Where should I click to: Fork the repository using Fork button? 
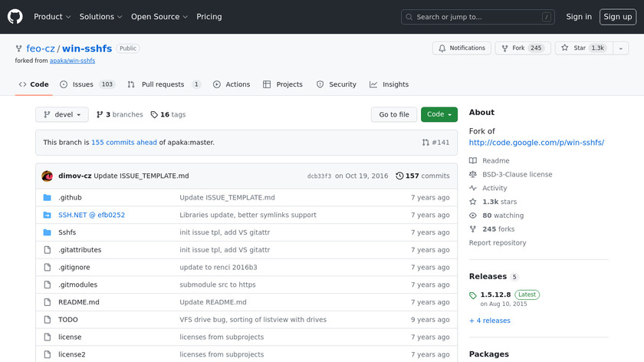(521, 48)
